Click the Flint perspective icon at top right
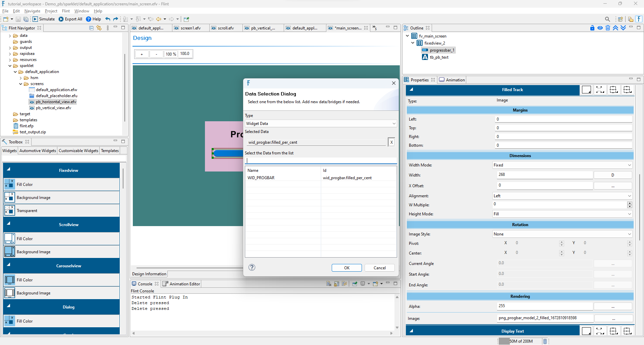Image resolution: width=644 pixels, height=345 pixels. coord(639,19)
